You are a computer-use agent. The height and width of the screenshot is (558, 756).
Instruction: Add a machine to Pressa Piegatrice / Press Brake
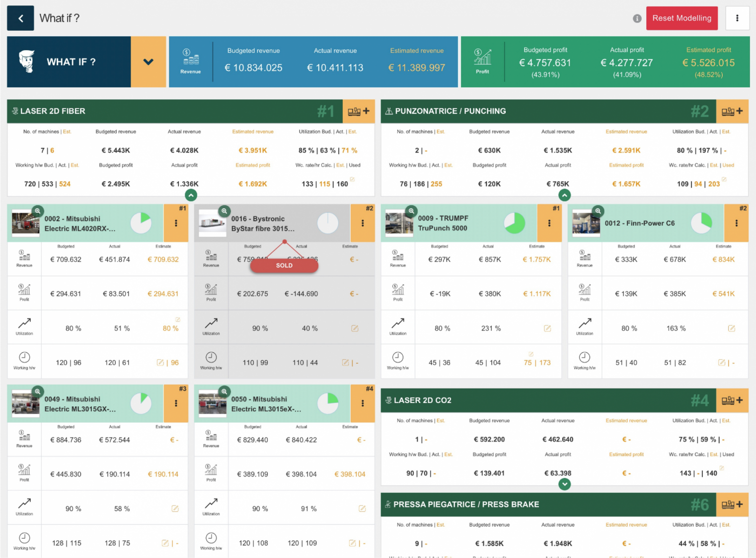point(732,504)
